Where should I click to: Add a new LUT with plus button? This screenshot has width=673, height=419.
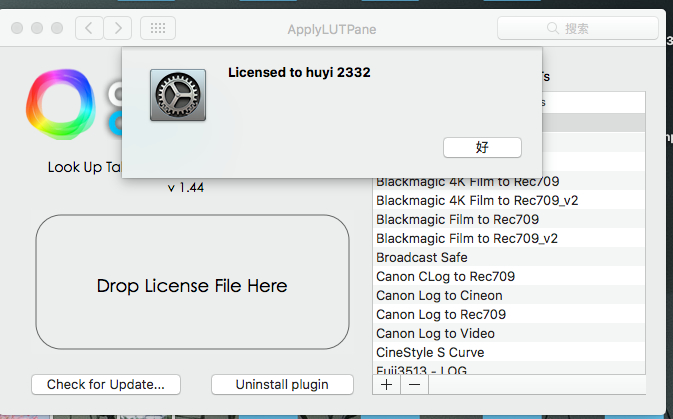coord(387,383)
